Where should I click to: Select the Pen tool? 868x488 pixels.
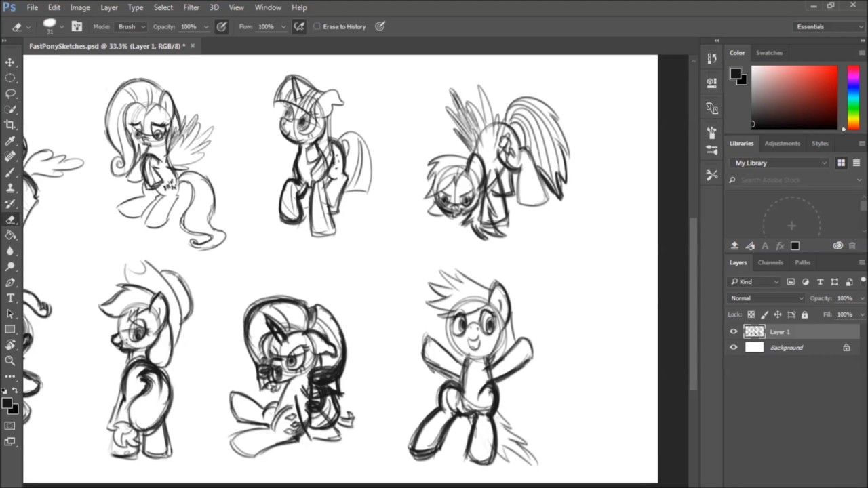[x=10, y=283]
